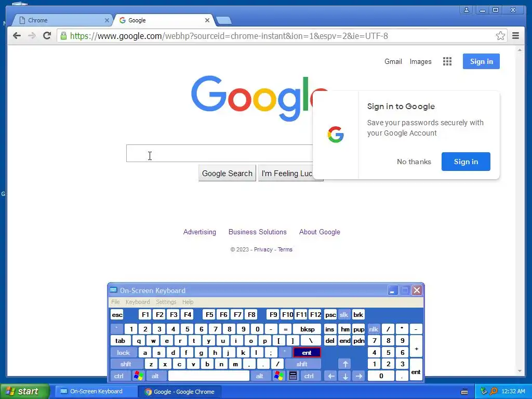Click the psc print screen key
532x399 pixels.
(330, 315)
